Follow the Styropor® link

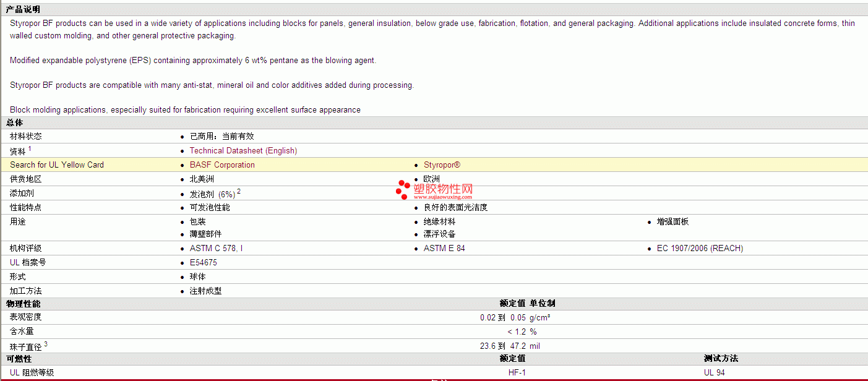tap(442, 165)
